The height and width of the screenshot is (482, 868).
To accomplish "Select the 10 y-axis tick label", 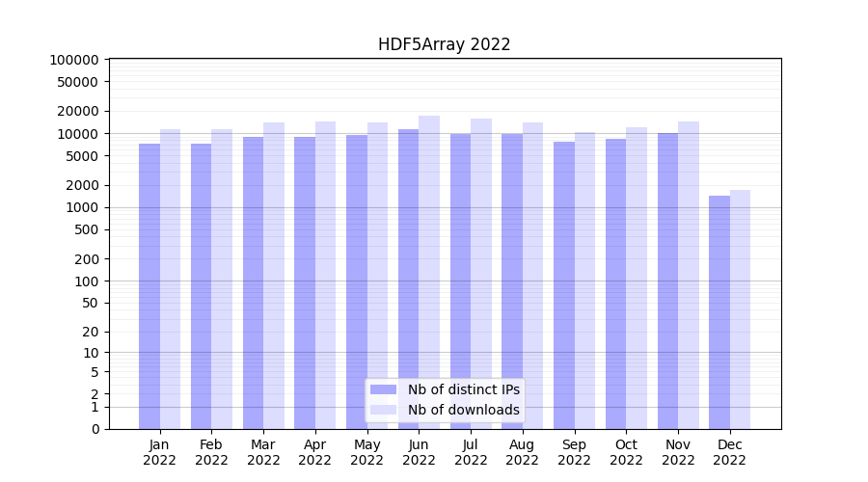I will coord(89,353).
